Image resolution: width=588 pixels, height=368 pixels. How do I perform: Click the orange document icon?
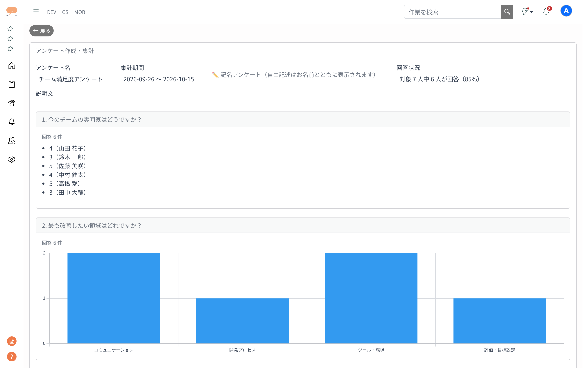[x=12, y=341]
